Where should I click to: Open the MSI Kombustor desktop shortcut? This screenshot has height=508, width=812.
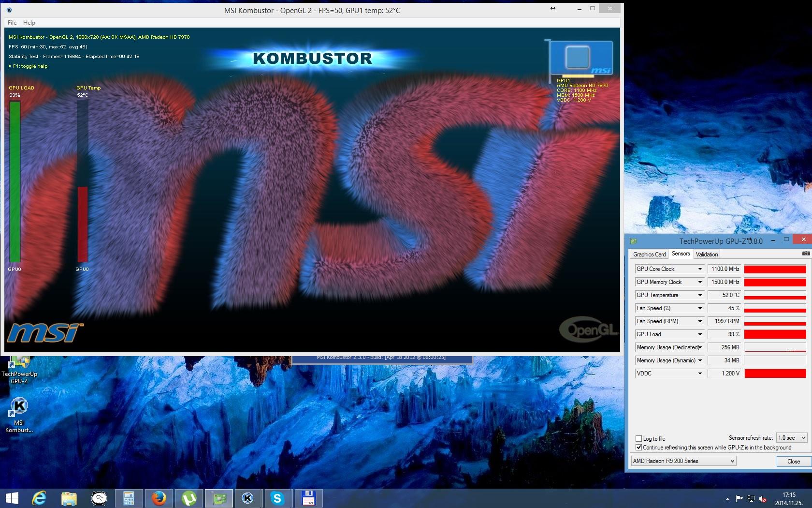[x=19, y=415]
